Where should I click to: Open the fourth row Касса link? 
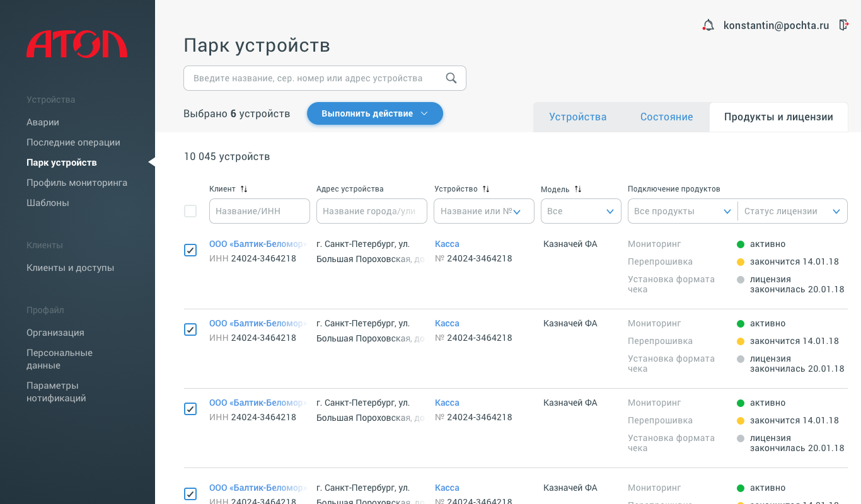click(447, 488)
